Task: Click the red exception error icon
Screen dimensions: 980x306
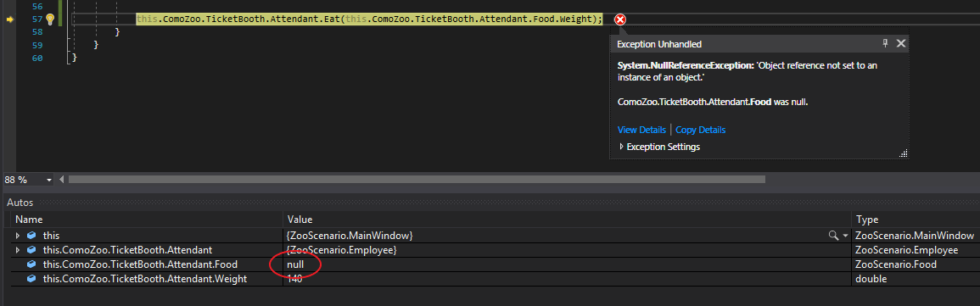Action: tap(620, 20)
